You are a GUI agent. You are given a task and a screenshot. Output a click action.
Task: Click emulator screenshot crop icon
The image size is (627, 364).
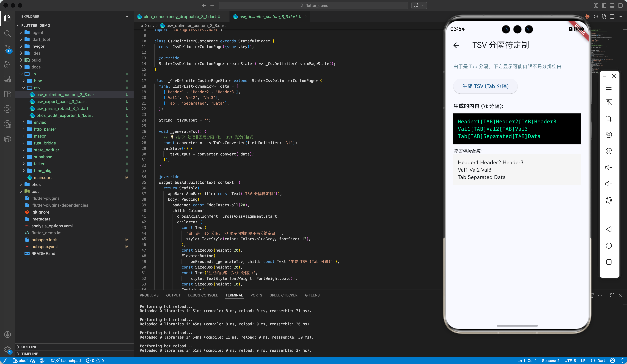click(x=609, y=118)
